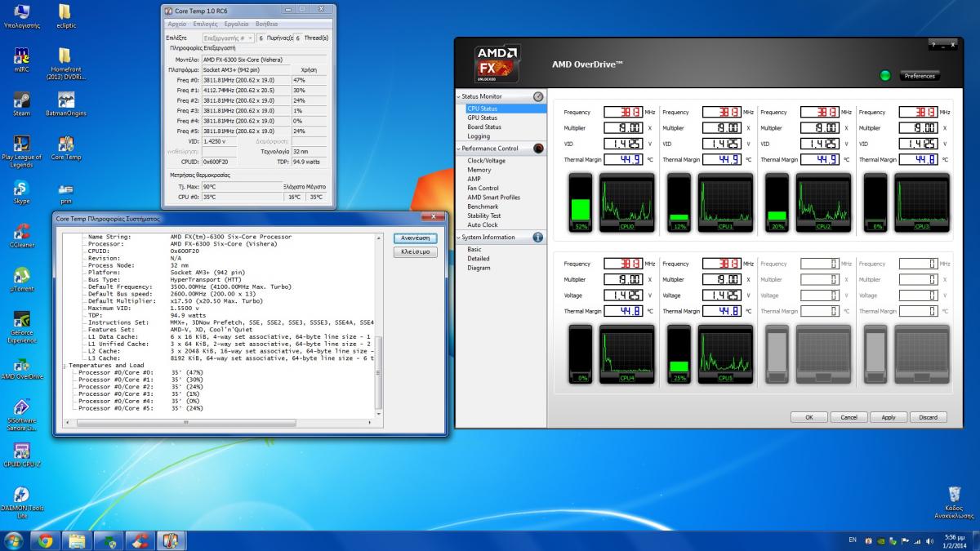Click the Windows Start orb
This screenshot has height=551, width=980.
click(14, 540)
